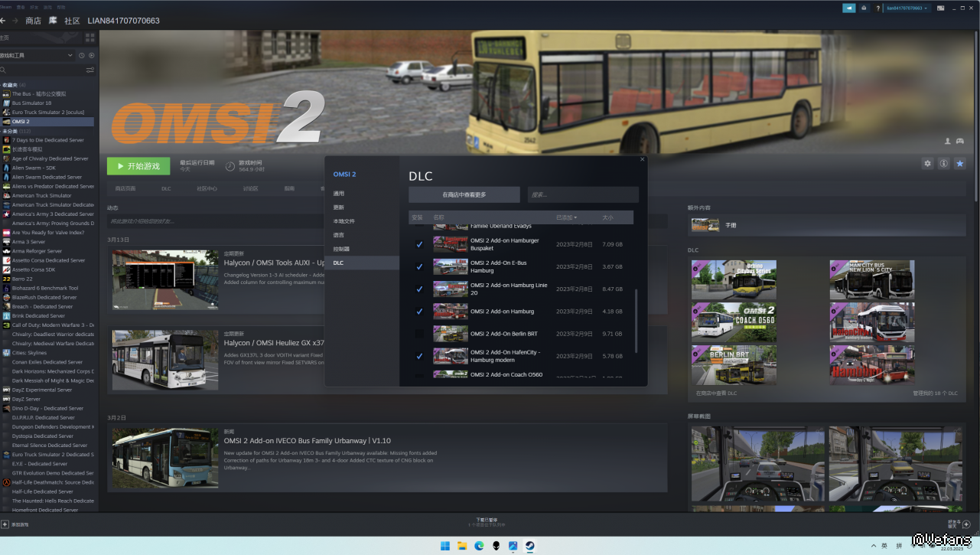This screenshot has width=980, height=555.
Task: Open advanced filter settings icon in library sidebar
Action: pos(90,70)
